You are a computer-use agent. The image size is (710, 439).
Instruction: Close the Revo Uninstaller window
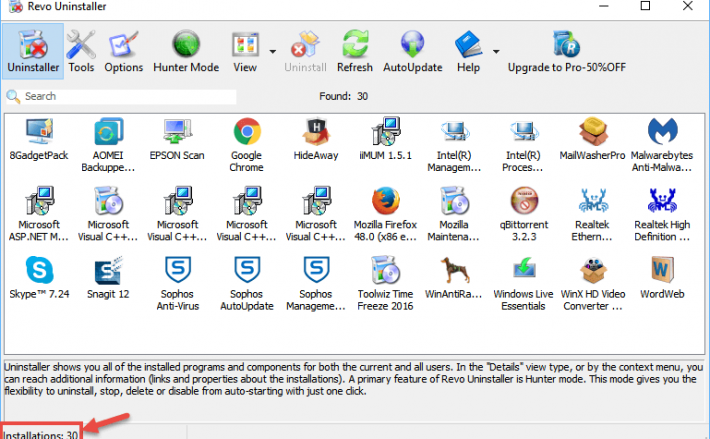(x=688, y=6)
